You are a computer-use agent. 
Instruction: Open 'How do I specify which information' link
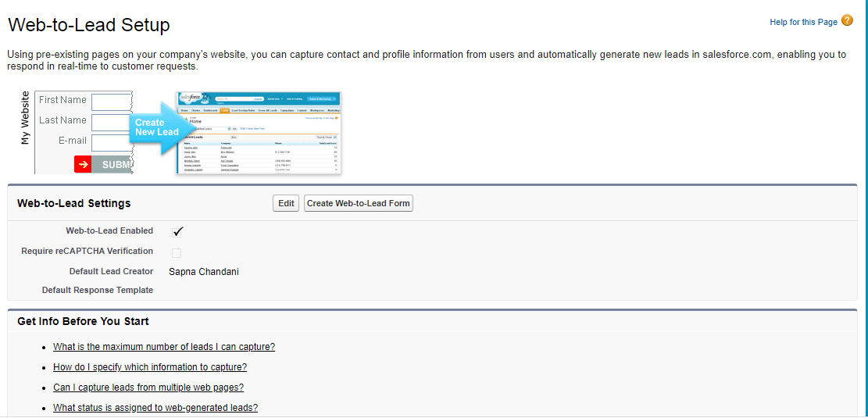150,367
